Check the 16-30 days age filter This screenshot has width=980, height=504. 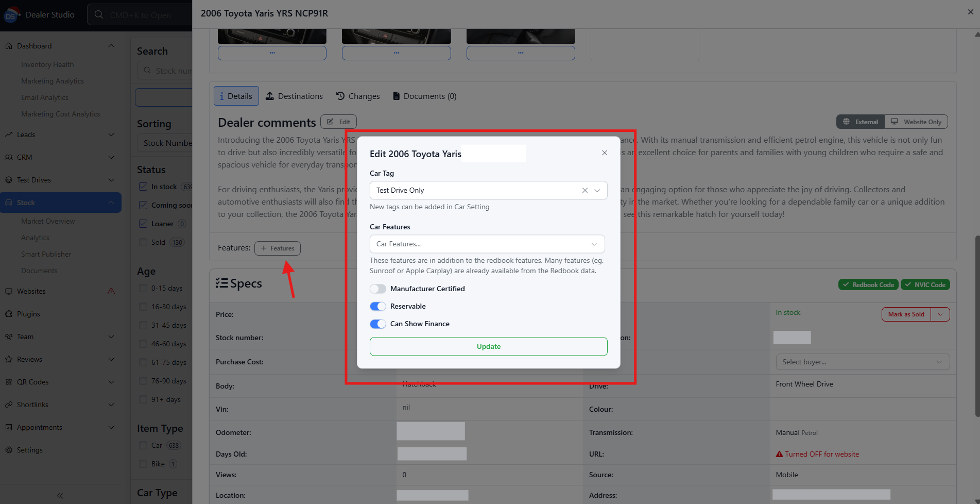click(143, 307)
